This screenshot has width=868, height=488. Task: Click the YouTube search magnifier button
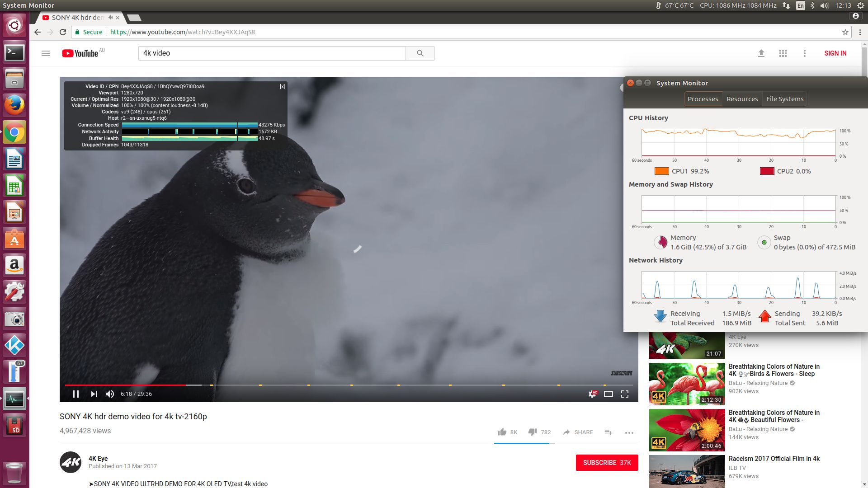420,53
